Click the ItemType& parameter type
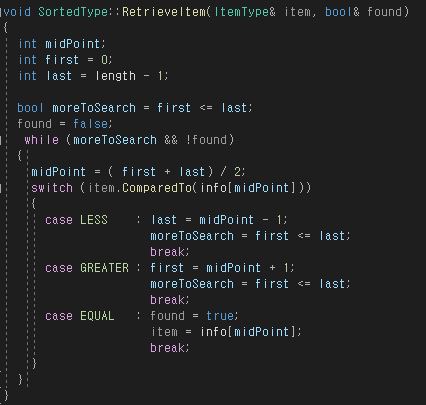 pos(245,12)
